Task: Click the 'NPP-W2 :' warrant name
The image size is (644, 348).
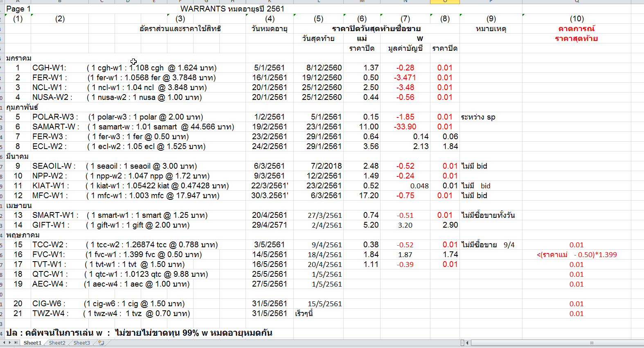Action: (50, 176)
